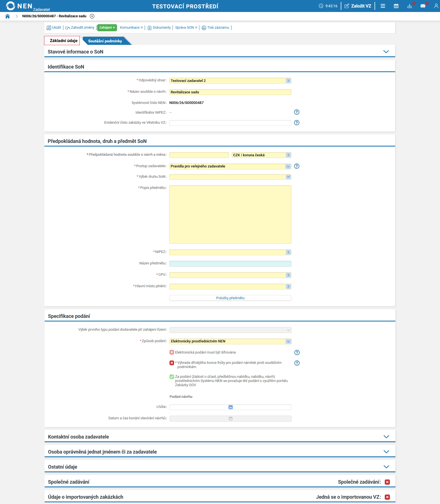Viewport: 440px width, 504px height.
Task: Open NIPEZ lookup arrow
Action: tap(288, 252)
